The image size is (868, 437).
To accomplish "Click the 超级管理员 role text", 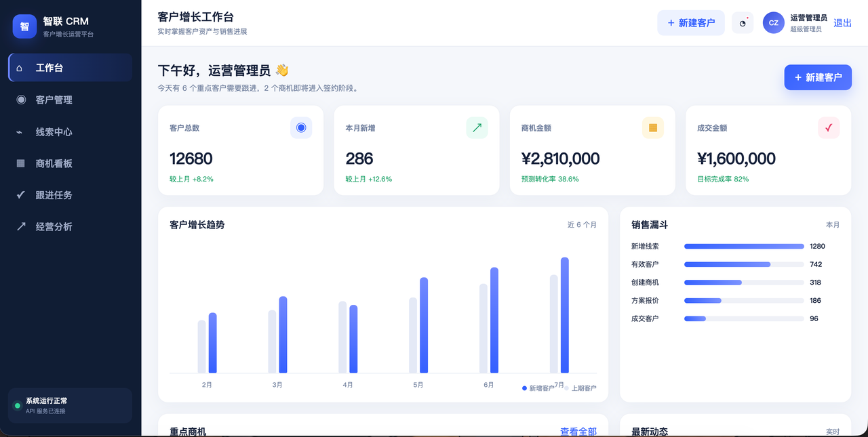I will pyautogui.click(x=806, y=29).
